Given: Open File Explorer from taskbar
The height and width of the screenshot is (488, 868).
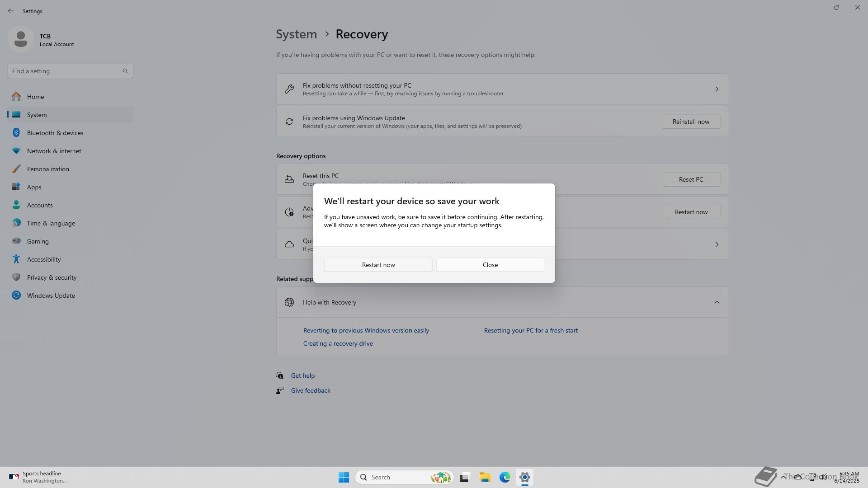Looking at the screenshot, I should pos(485,477).
